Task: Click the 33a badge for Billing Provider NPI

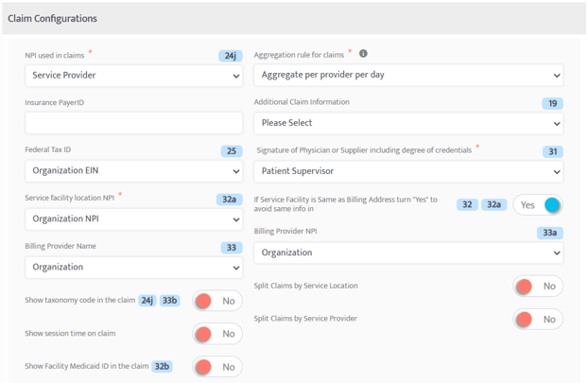Action: click(550, 233)
